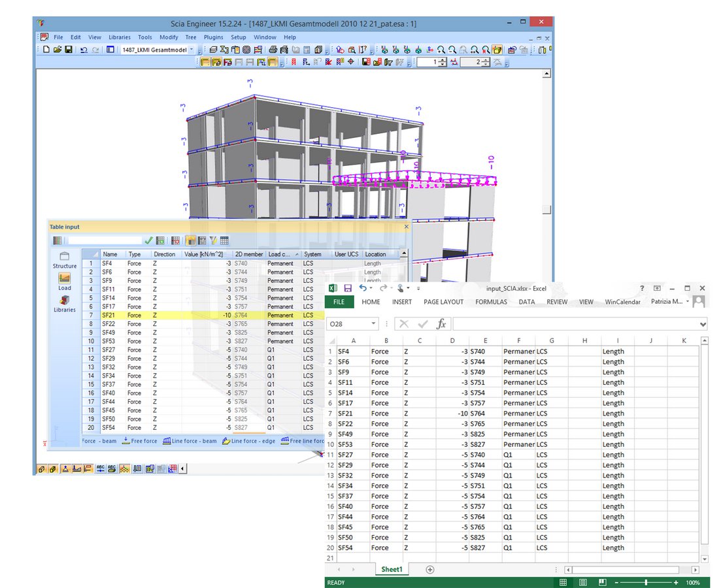Open the Libraries menu in Scia
721x588 pixels.
(120, 37)
